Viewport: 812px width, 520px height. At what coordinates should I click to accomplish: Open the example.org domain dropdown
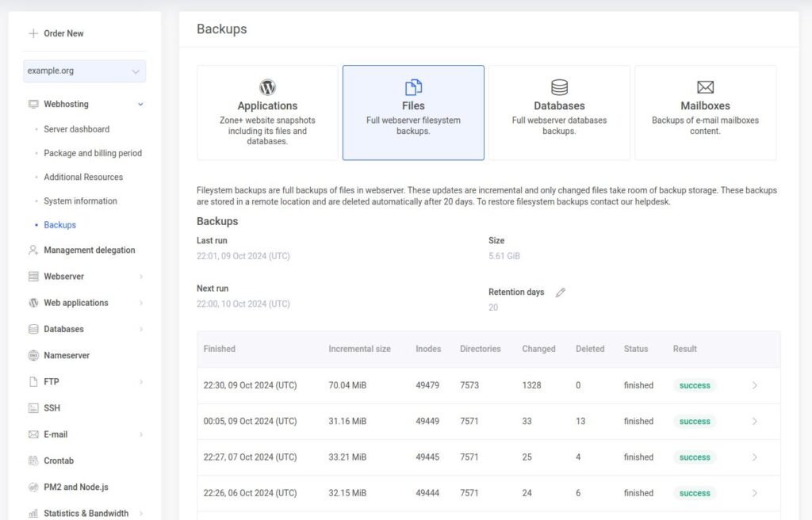(84, 71)
